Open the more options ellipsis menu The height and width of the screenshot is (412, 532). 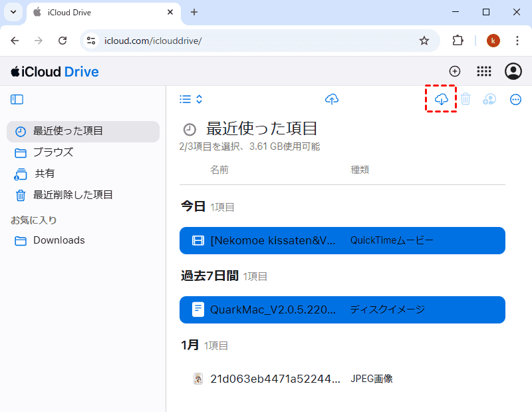tap(515, 99)
